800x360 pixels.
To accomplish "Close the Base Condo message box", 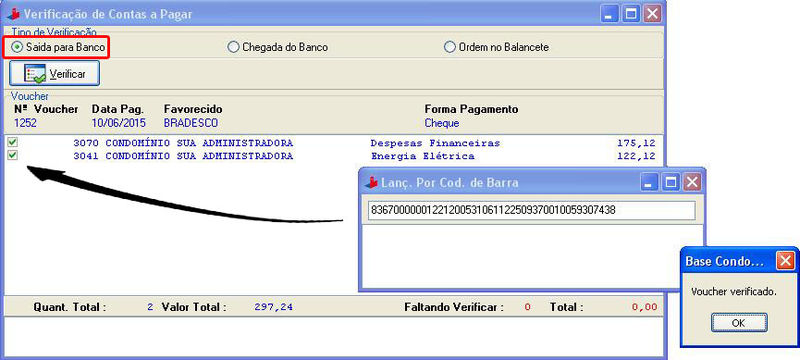I will click(x=785, y=262).
